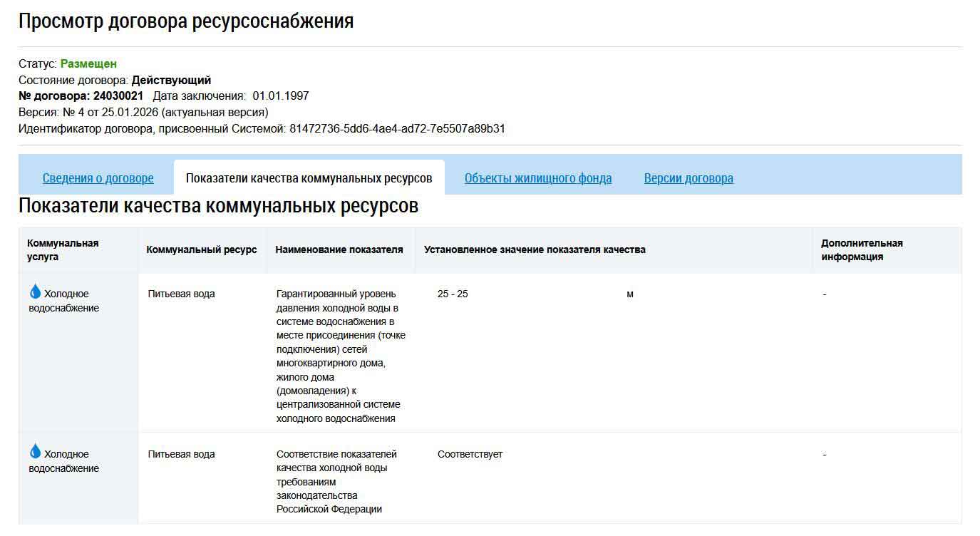The height and width of the screenshot is (536, 980).
Task: Click the 25 - 25 pressure value
Action: point(452,292)
